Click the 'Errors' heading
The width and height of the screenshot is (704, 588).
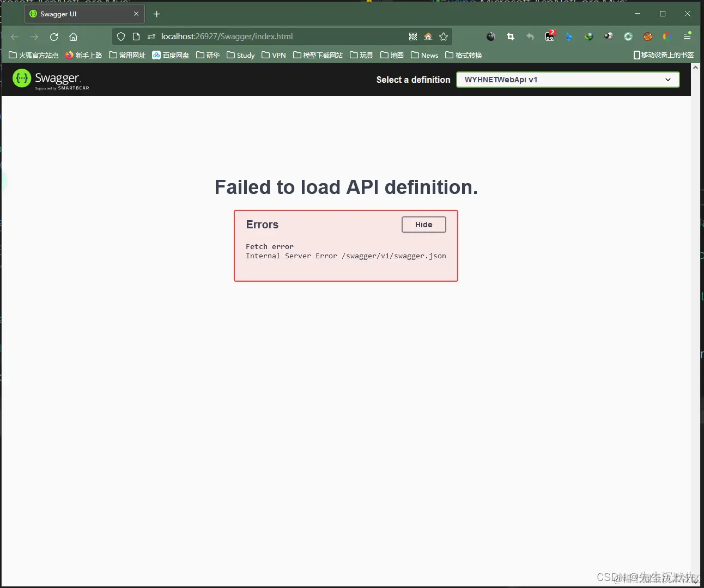262,225
